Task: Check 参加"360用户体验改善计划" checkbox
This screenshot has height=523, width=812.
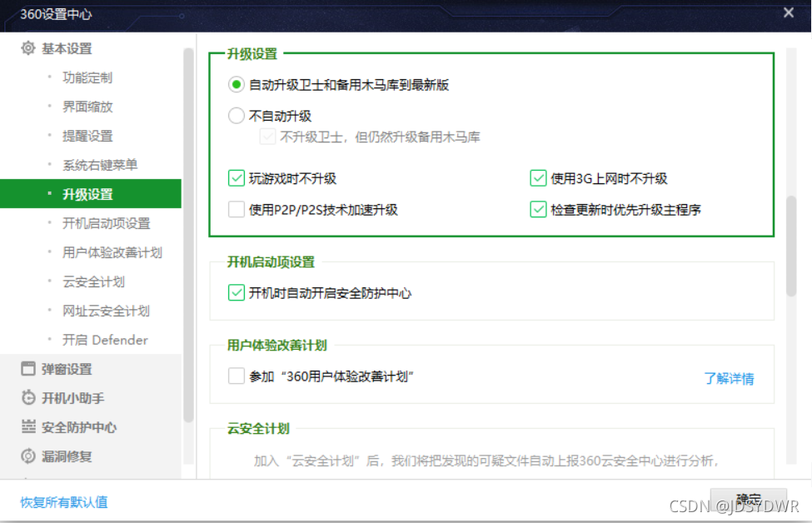Action: pos(237,376)
